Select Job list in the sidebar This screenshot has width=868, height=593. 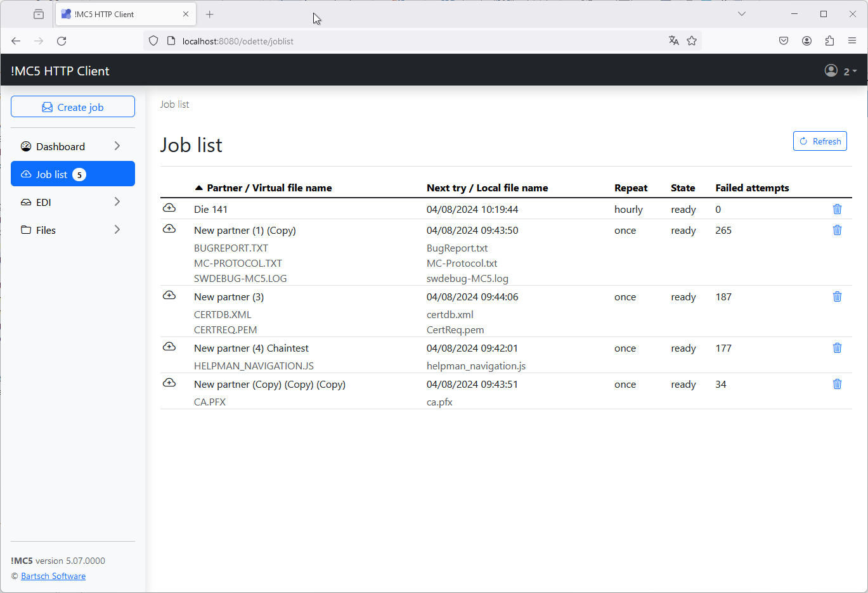(x=73, y=174)
